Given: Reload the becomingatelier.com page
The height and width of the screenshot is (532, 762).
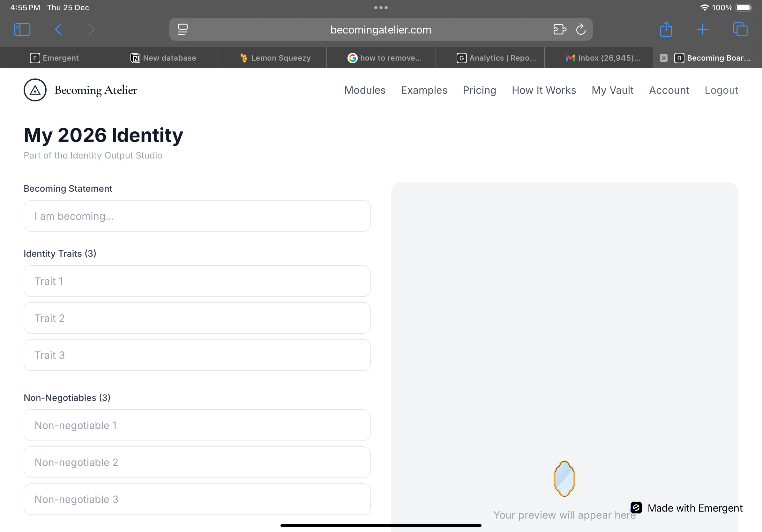Looking at the screenshot, I should [581, 29].
